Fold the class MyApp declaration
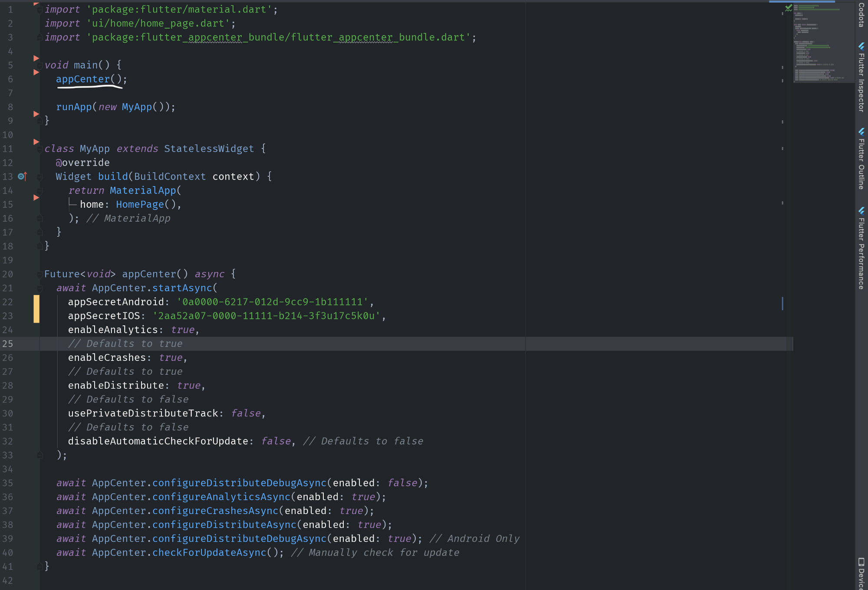The image size is (868, 590). (39, 149)
